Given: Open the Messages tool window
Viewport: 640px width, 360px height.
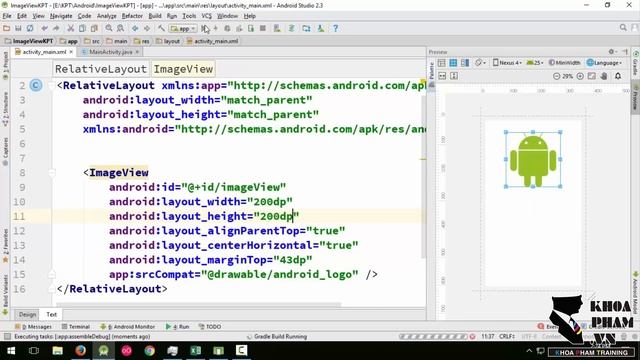Looking at the screenshot, I should pos(33,327).
